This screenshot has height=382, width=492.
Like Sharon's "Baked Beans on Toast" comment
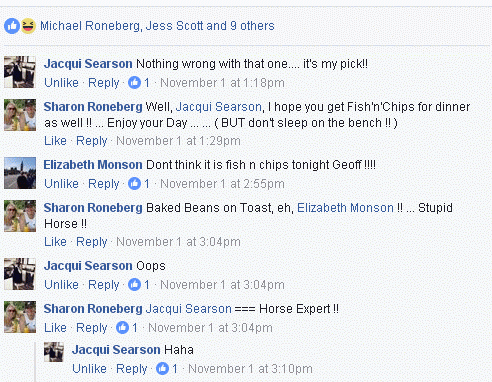coord(55,242)
